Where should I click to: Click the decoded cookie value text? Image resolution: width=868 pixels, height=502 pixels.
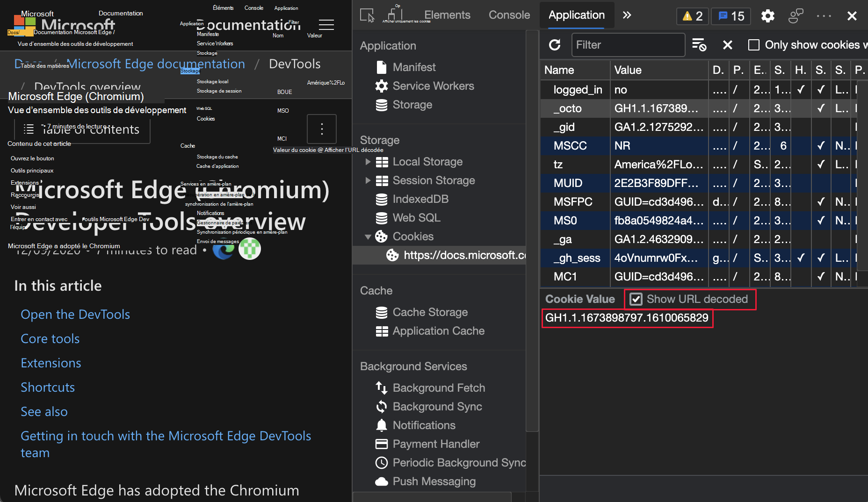[x=627, y=318]
